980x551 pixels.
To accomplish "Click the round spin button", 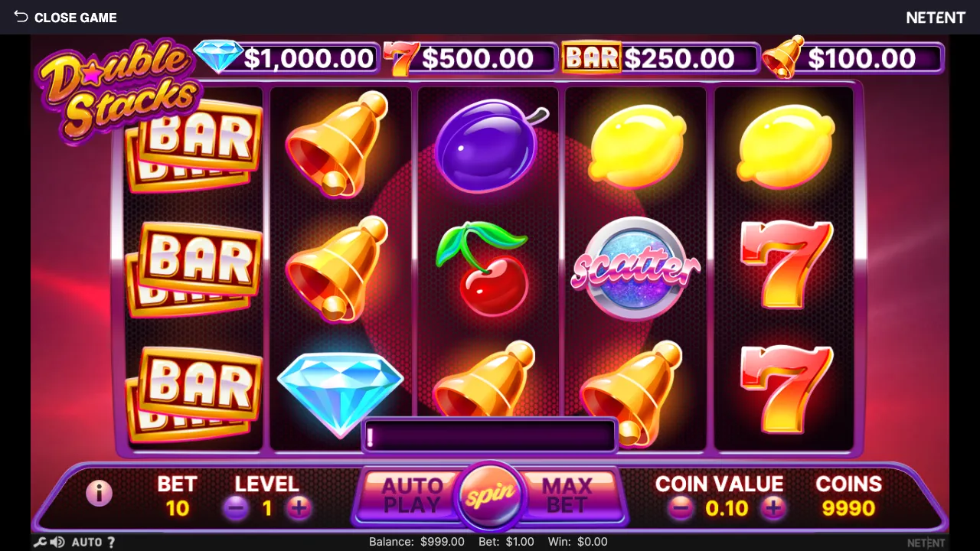I will click(x=490, y=496).
